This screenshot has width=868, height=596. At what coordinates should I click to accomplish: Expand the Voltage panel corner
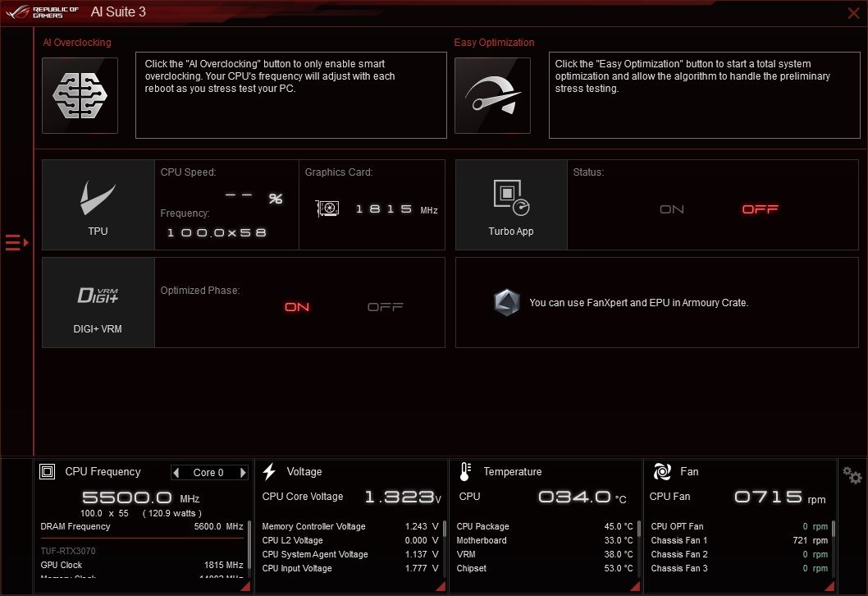pos(441,586)
